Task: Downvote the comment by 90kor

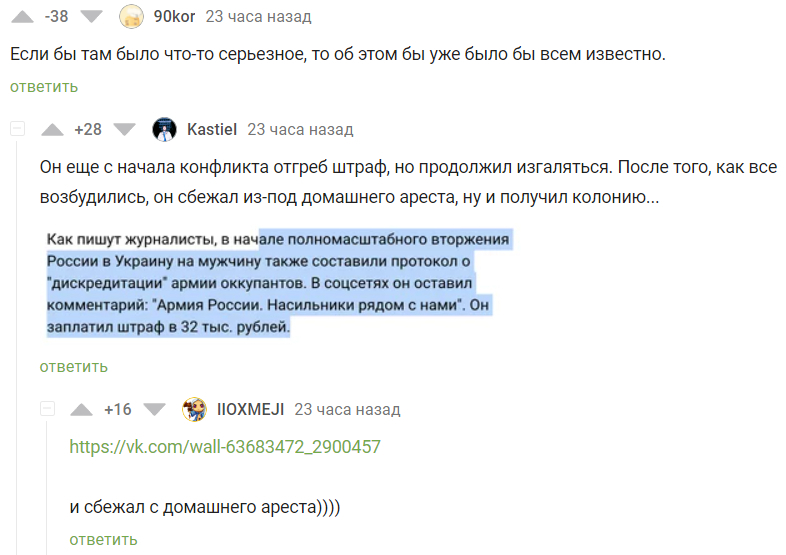Action: (x=91, y=16)
